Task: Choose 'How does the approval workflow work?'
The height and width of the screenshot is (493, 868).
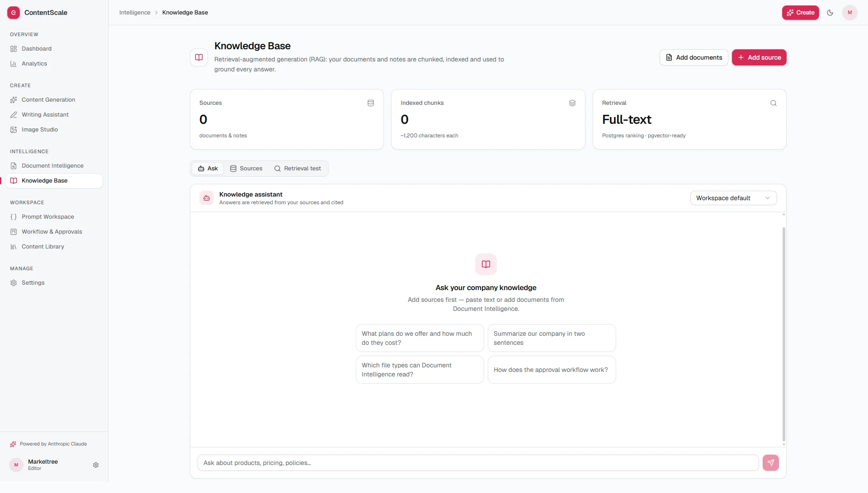Action: tap(552, 370)
